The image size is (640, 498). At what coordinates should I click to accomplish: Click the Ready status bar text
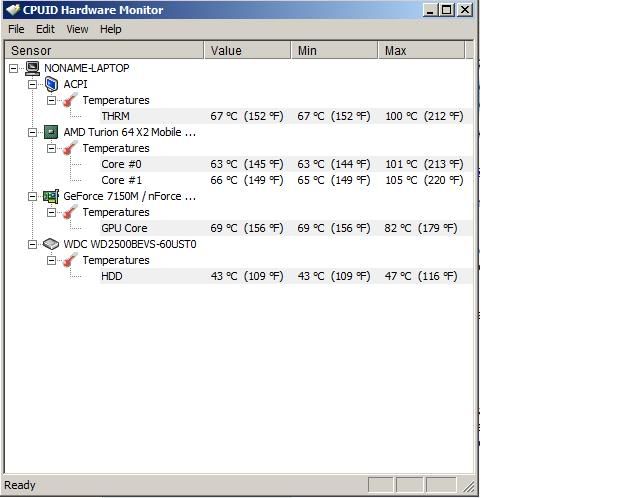point(20,485)
